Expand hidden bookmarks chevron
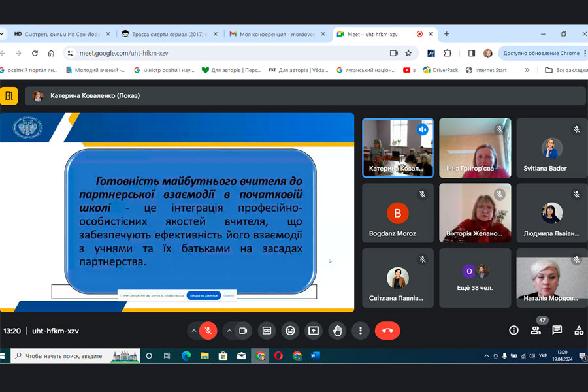The height and width of the screenshot is (392, 588). tap(527, 70)
